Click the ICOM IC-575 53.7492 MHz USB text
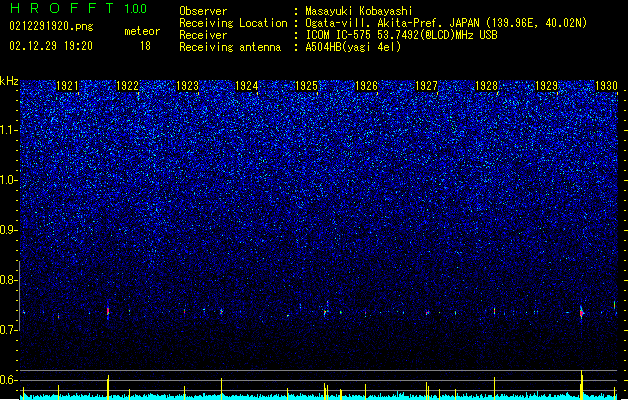 pos(401,35)
